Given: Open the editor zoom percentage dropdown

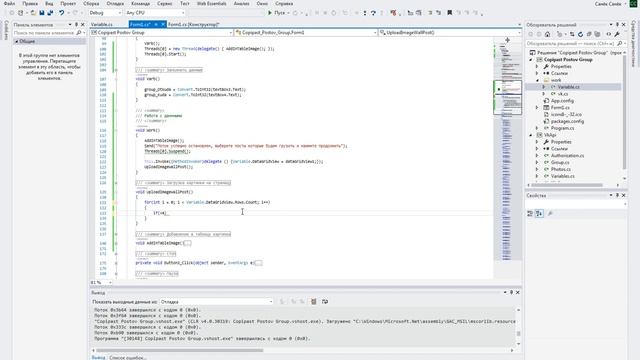Looking at the screenshot, I should pos(101,282).
